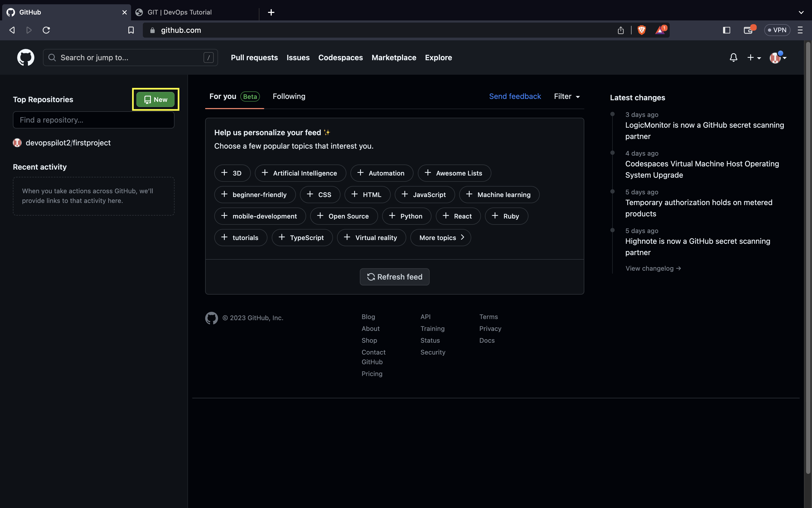Screen dimensions: 812x508
Task: Click Send feedback link
Action: [515, 96]
